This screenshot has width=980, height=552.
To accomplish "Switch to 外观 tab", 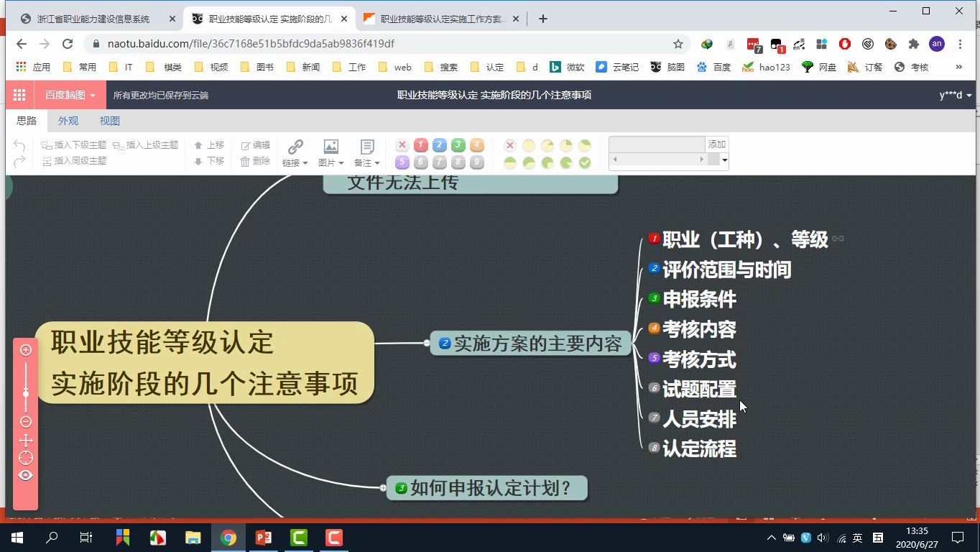I will click(68, 121).
